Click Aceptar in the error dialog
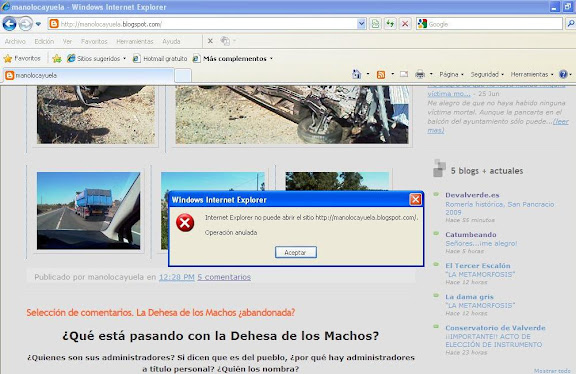Viewport: 576px width, 374px height. (x=295, y=252)
